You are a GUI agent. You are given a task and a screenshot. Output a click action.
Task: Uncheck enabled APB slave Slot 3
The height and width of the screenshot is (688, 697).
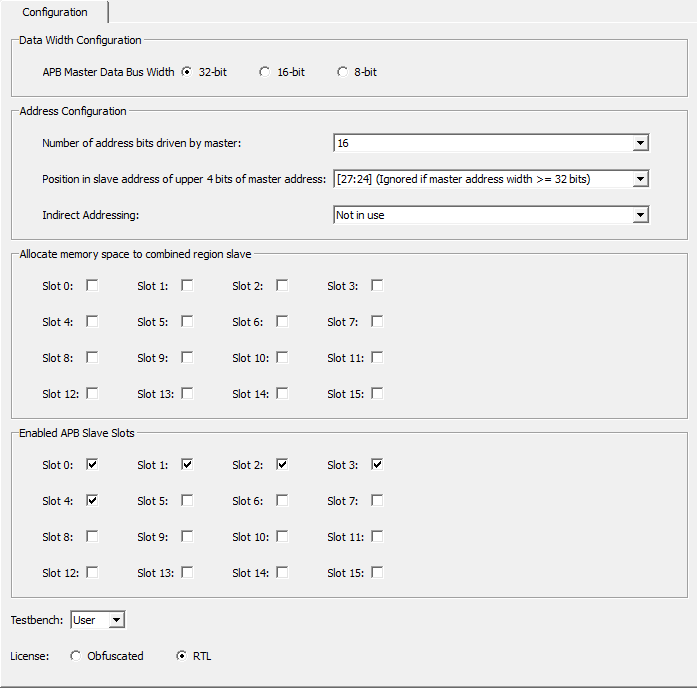click(377, 464)
